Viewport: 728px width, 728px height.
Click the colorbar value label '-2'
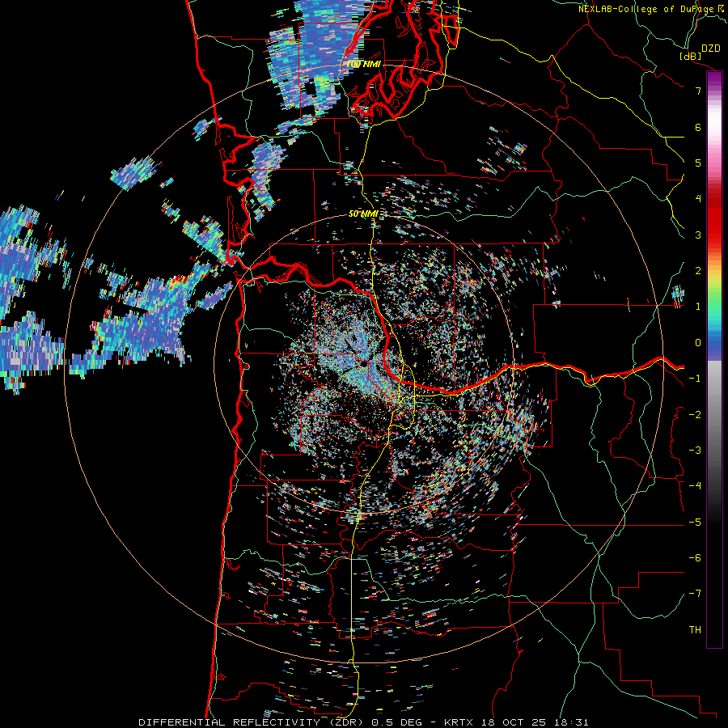point(695,415)
